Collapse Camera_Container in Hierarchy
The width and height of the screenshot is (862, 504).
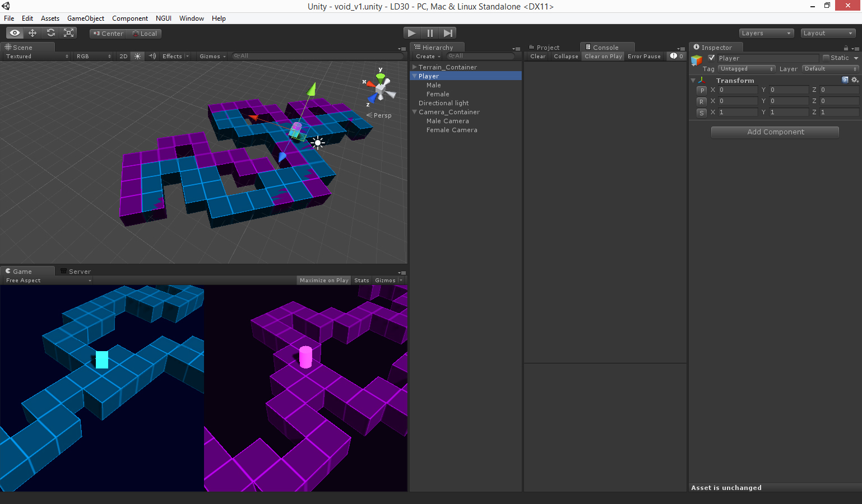(x=415, y=112)
